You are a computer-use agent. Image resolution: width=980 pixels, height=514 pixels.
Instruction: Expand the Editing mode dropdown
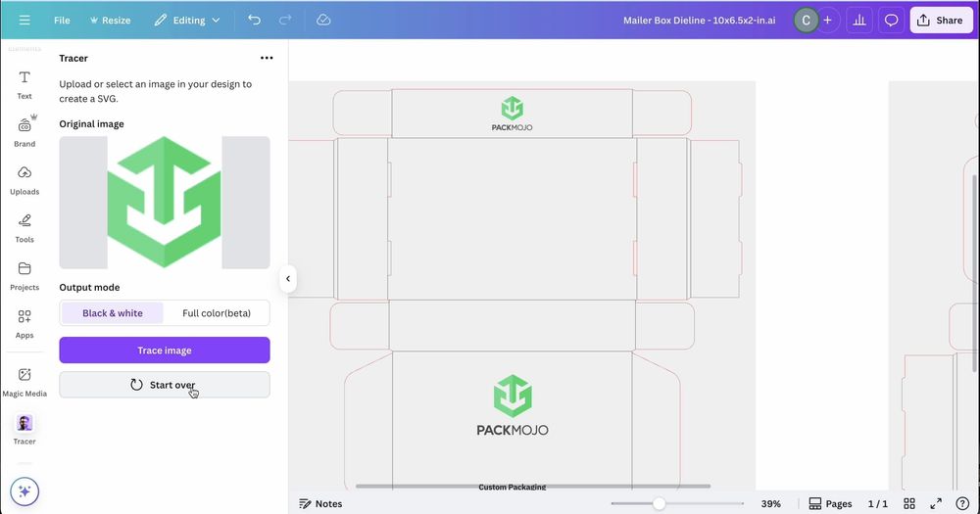(188, 20)
